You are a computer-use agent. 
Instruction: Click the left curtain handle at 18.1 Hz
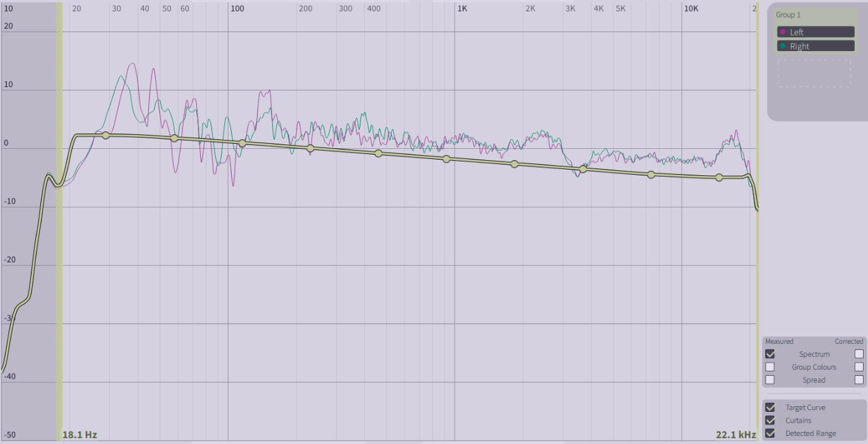59,221
